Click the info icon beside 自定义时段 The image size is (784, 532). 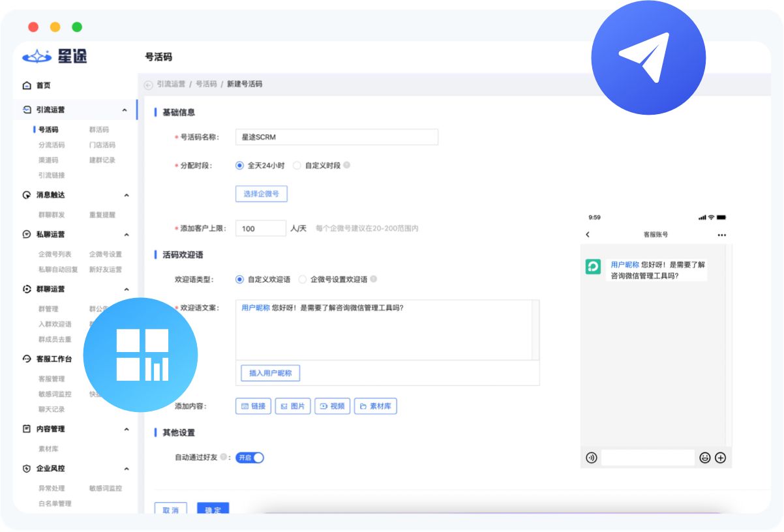click(347, 166)
